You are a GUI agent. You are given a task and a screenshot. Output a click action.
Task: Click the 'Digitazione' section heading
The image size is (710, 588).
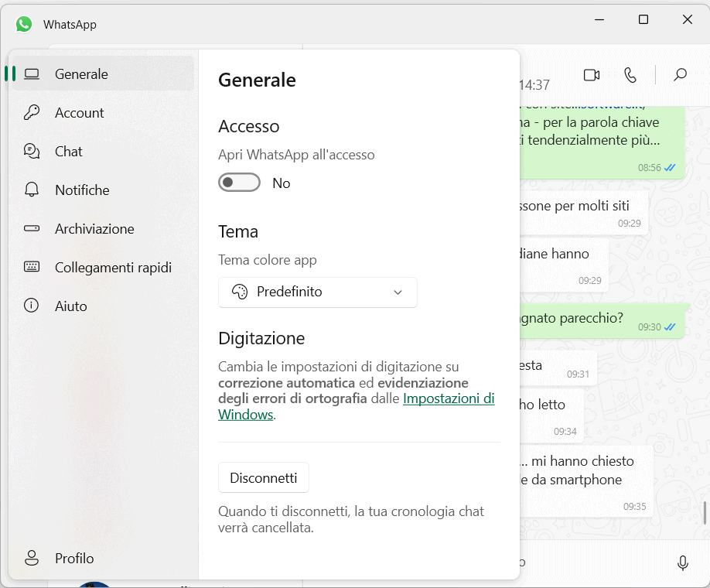click(261, 338)
